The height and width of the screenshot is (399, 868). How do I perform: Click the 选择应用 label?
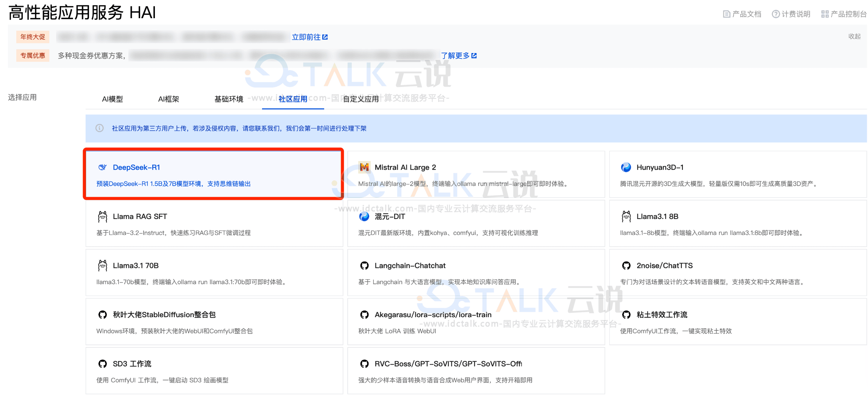click(22, 97)
